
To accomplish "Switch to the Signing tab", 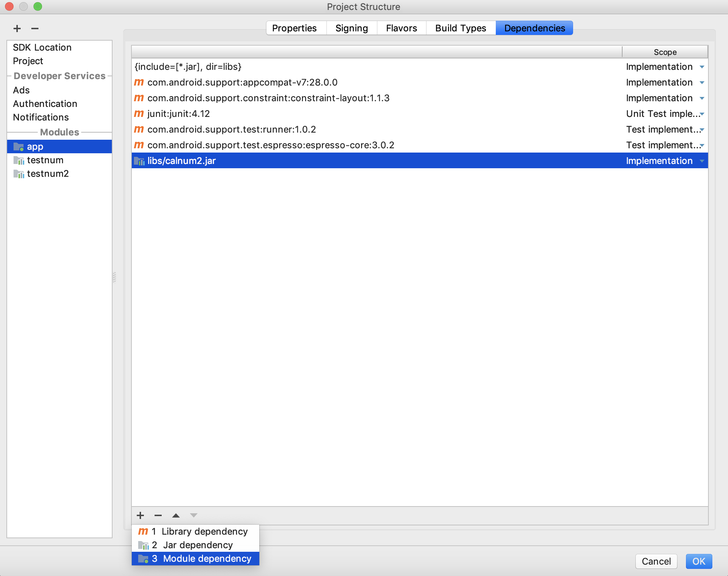I will point(352,28).
